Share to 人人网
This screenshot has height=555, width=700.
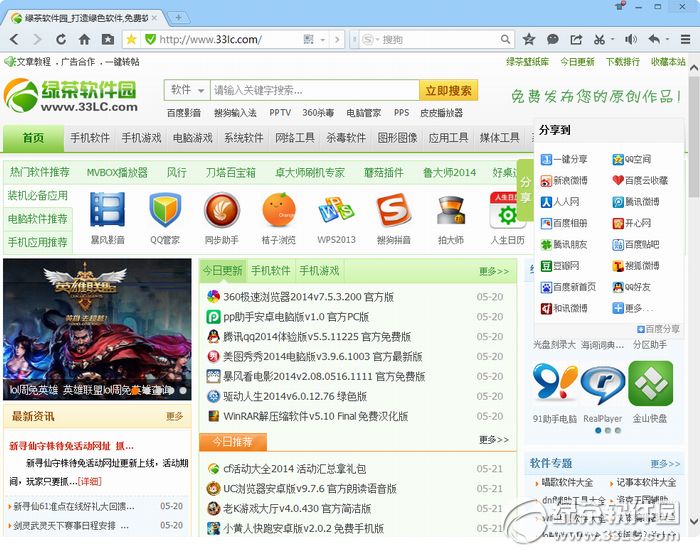560,202
